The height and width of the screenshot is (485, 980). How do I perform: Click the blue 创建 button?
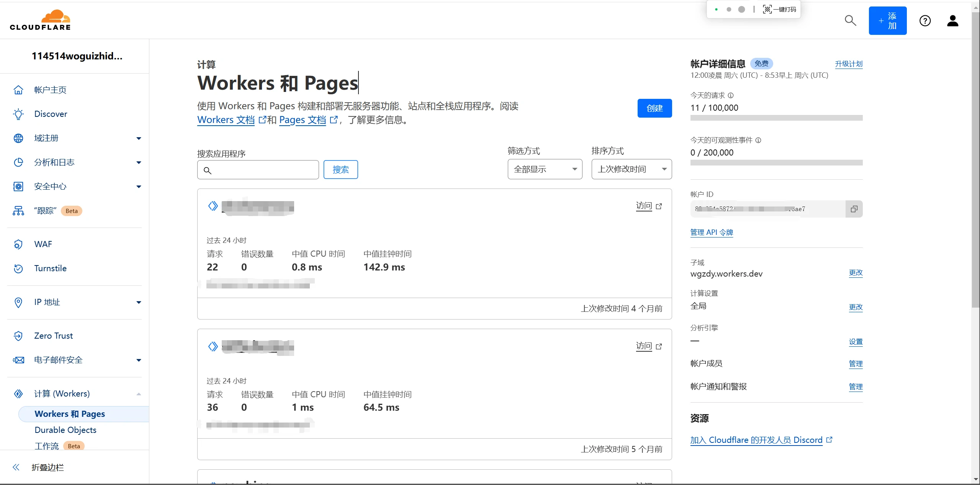coord(654,108)
